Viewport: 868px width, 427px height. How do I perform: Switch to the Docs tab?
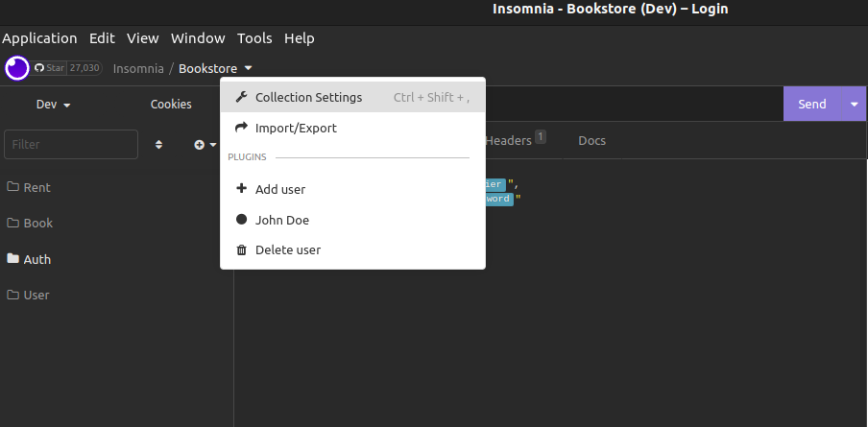(x=591, y=140)
